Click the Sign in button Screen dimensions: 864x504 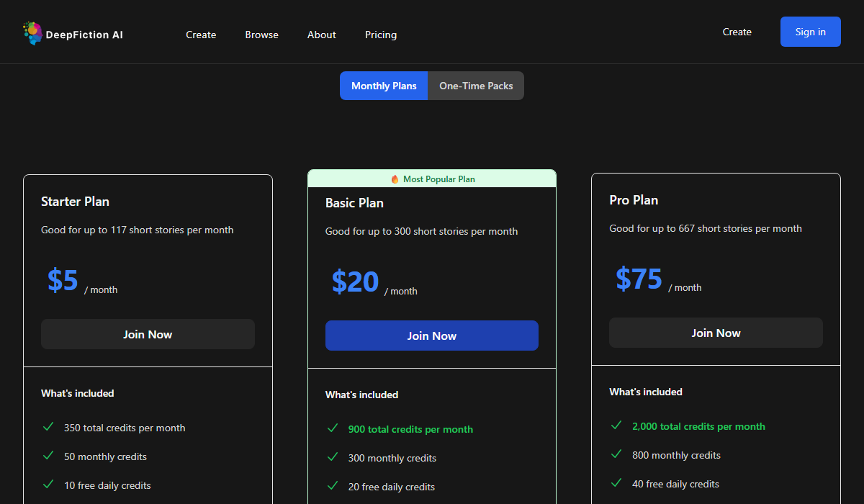pyautogui.click(x=810, y=32)
